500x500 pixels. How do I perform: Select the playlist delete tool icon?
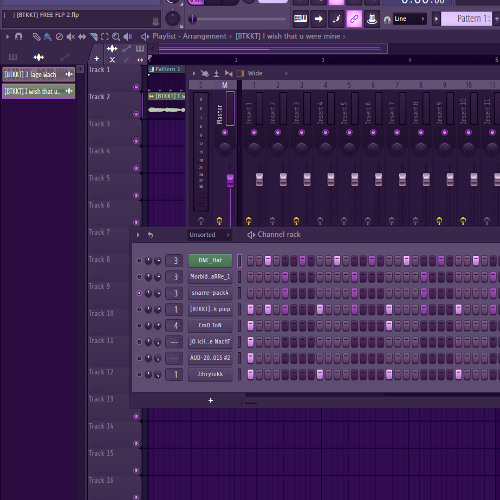point(59,37)
